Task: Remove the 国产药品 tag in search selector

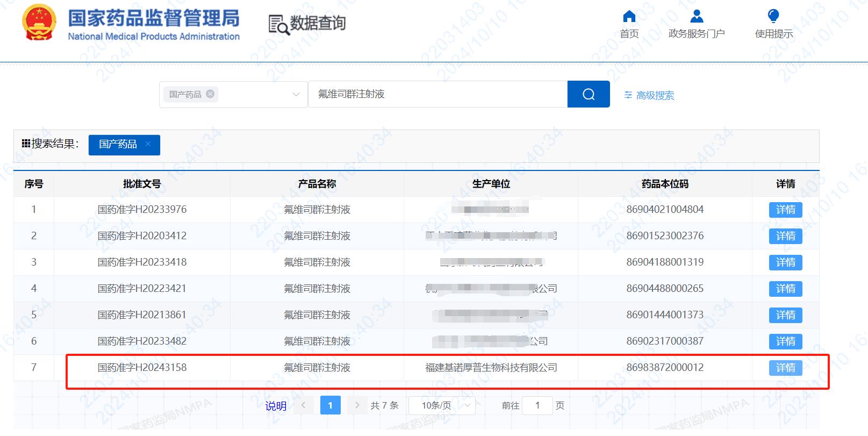Action: click(x=210, y=94)
